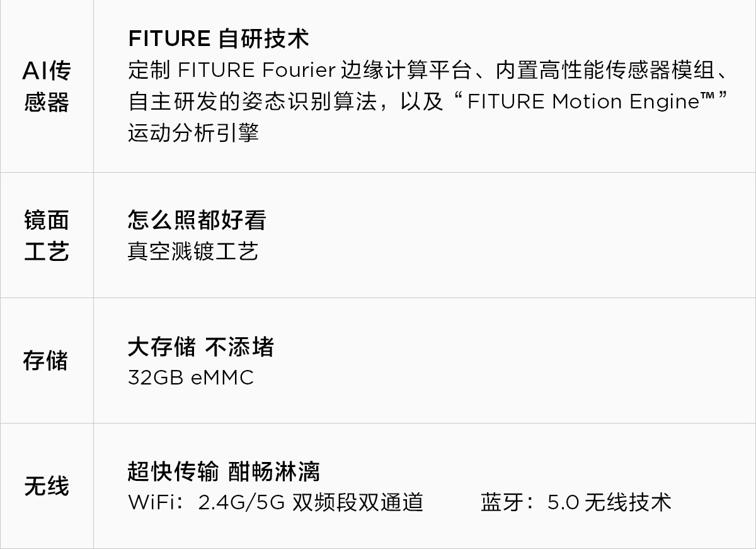Click the 酣畅淋漓 phrase in wireless heading
The image size is (756, 549).
274,471
